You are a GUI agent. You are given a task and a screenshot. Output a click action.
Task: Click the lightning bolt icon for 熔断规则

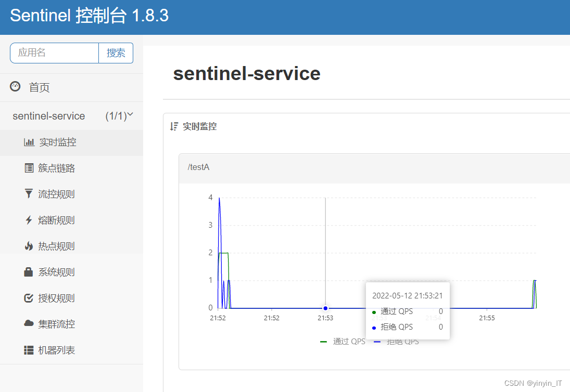click(29, 220)
